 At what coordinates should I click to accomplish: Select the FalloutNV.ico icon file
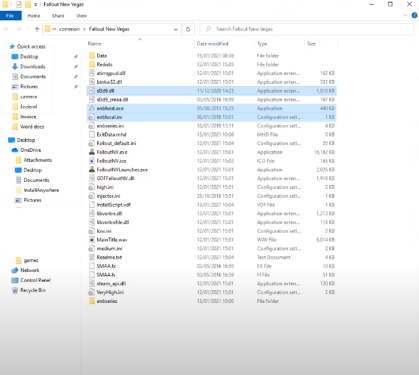pos(92,161)
